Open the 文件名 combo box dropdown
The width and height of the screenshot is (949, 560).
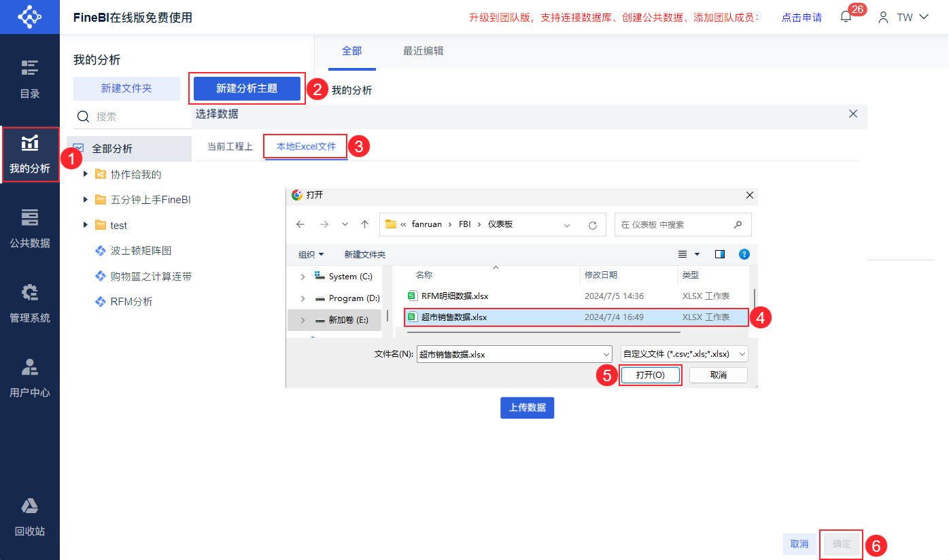tap(606, 354)
